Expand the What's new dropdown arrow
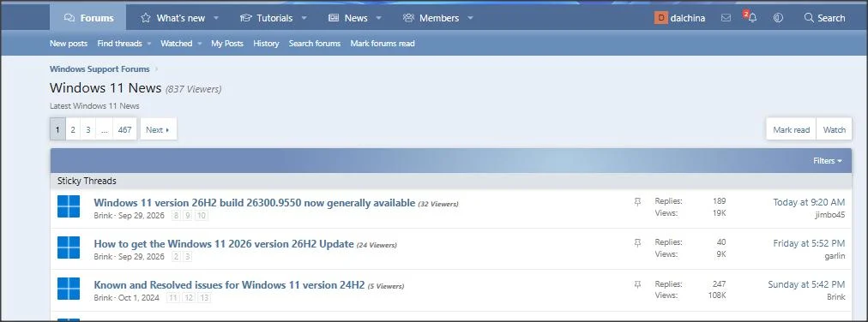Image resolution: width=868 pixels, height=322 pixels. pyautogui.click(x=216, y=18)
